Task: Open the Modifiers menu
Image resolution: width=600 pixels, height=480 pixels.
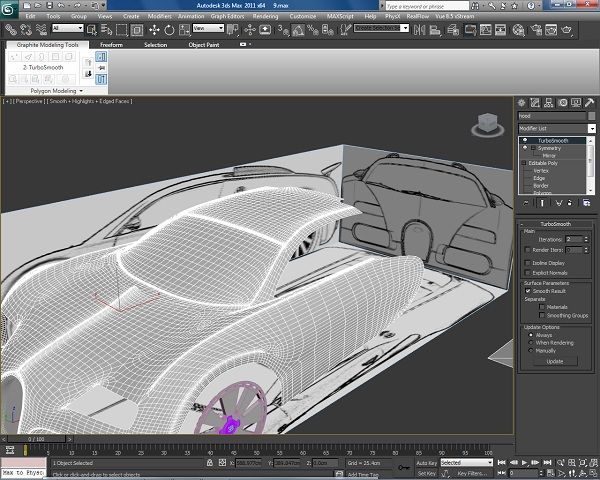Action: pos(160,16)
